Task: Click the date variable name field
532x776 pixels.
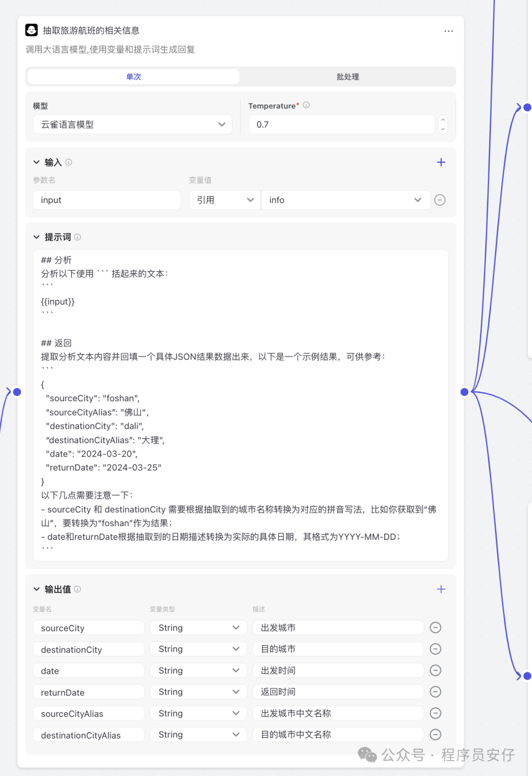Action: (x=89, y=670)
